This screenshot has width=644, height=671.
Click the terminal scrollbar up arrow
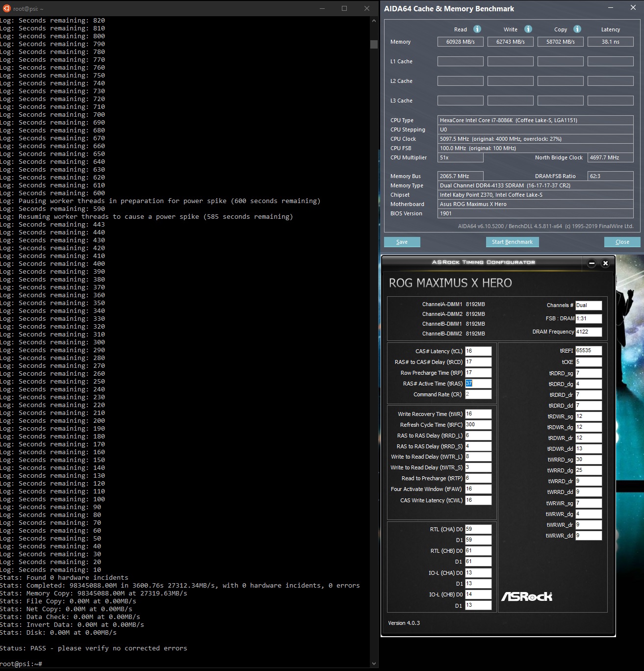374,21
